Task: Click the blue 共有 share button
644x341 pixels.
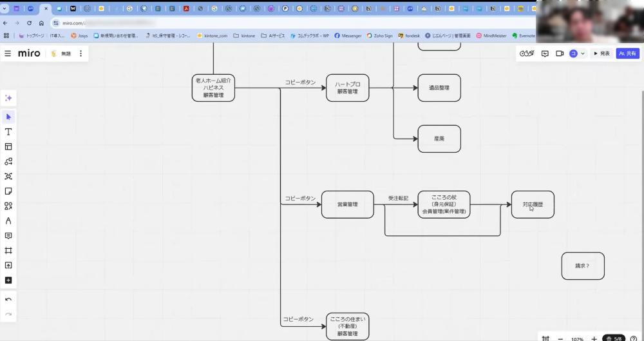Action: click(x=627, y=54)
